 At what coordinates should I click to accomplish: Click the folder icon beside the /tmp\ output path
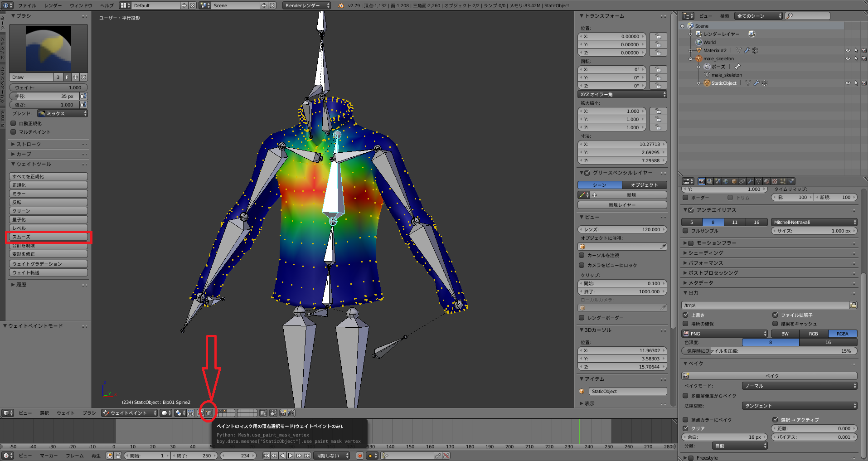point(853,305)
